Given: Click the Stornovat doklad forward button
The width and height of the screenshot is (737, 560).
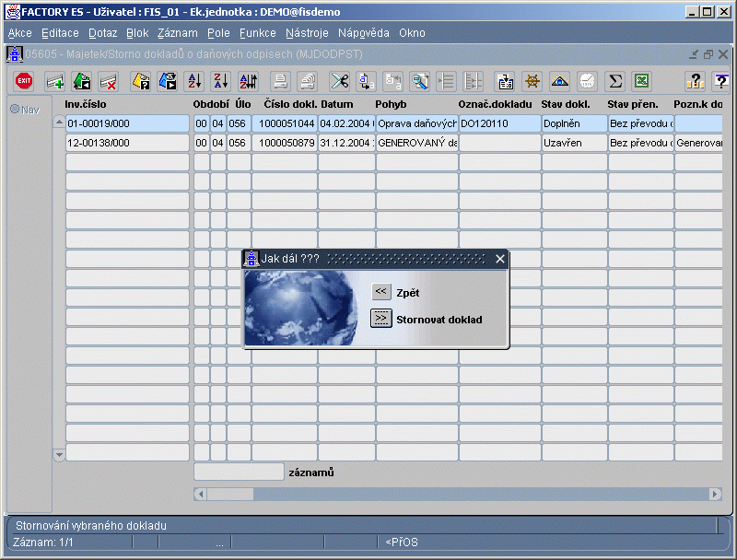Looking at the screenshot, I should [x=381, y=319].
